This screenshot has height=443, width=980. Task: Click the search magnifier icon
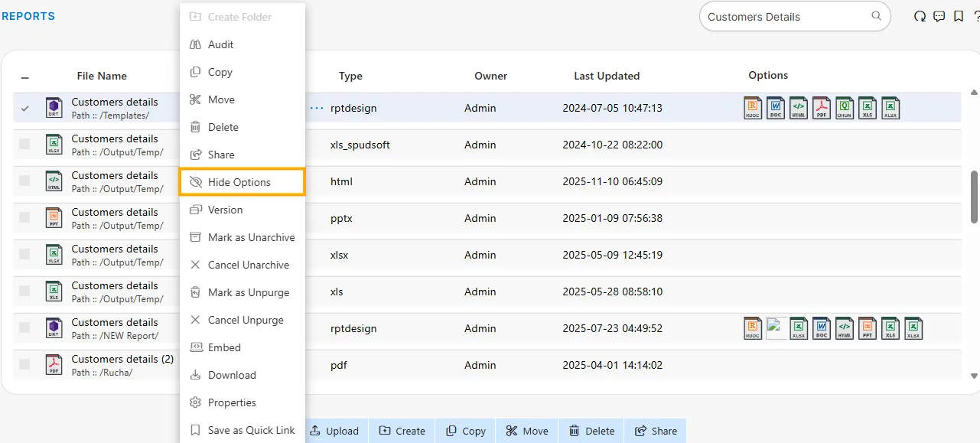(x=877, y=16)
